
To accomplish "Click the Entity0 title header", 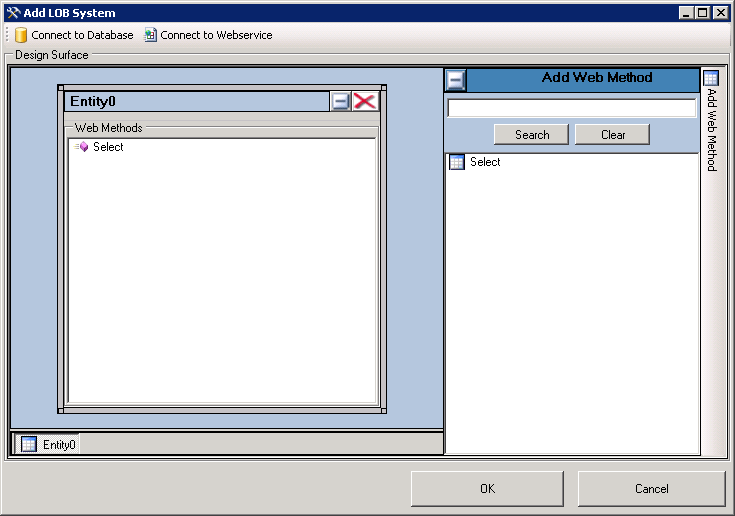I will point(197,101).
